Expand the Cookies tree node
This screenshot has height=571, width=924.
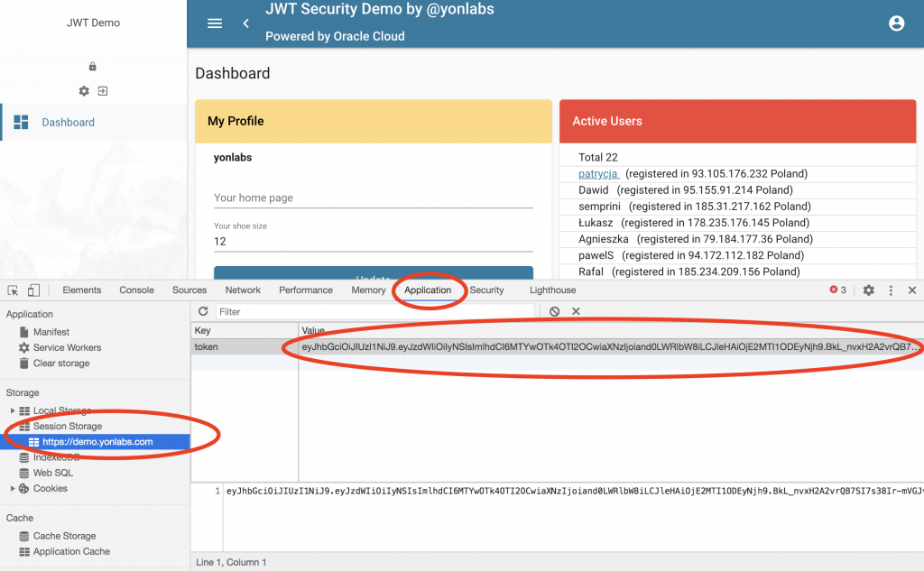(13, 489)
